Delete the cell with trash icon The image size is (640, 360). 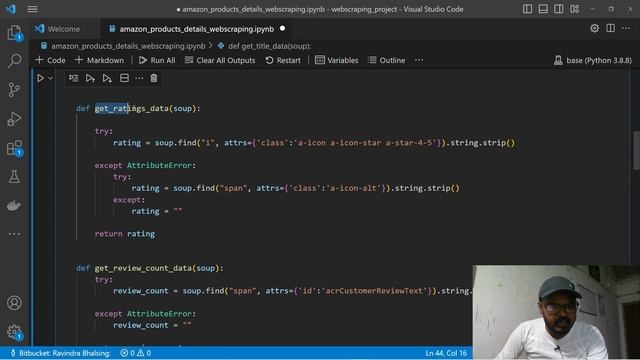154,78
